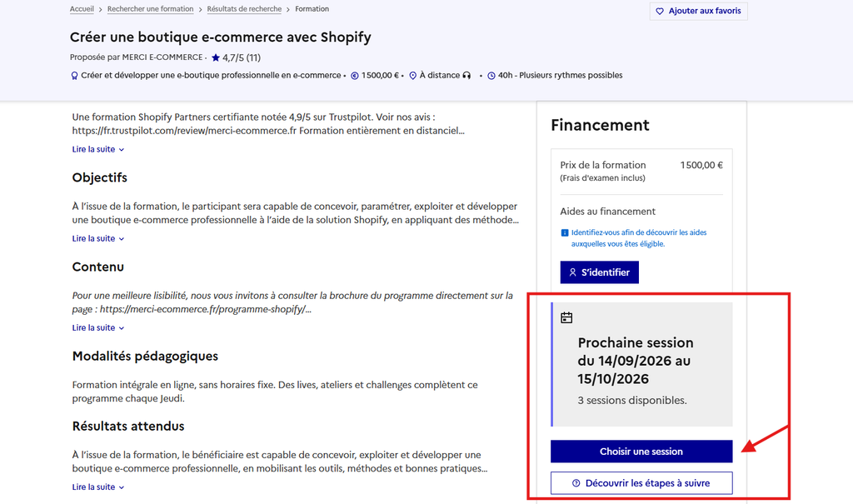853x504 pixels.
Task: Click the 4,7/5 (11) rating text
Action: point(242,57)
